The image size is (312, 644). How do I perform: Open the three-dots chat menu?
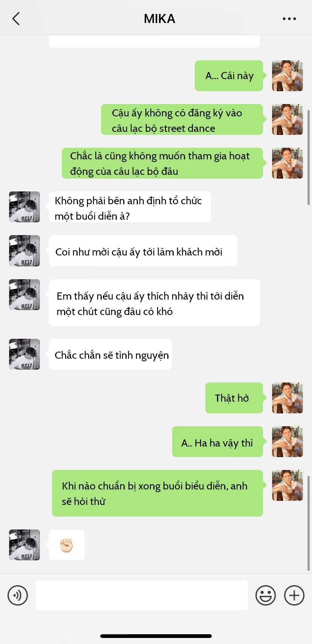pyautogui.click(x=289, y=18)
